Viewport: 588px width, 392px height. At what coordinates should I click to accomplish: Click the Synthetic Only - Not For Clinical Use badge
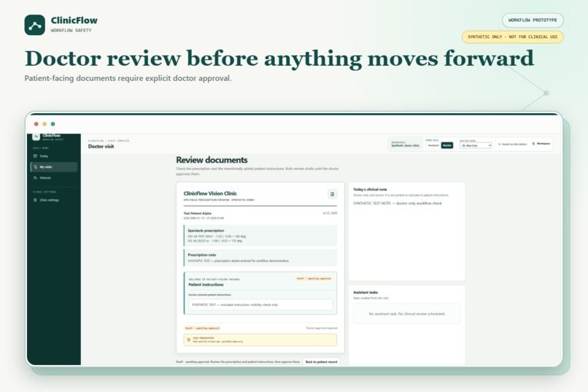(513, 36)
